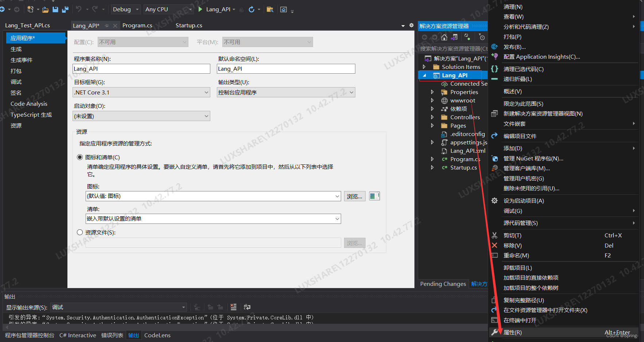Choose 编辑项目文件 in context menu
Image resolution: width=644 pixels, height=342 pixels.
coord(563,136)
